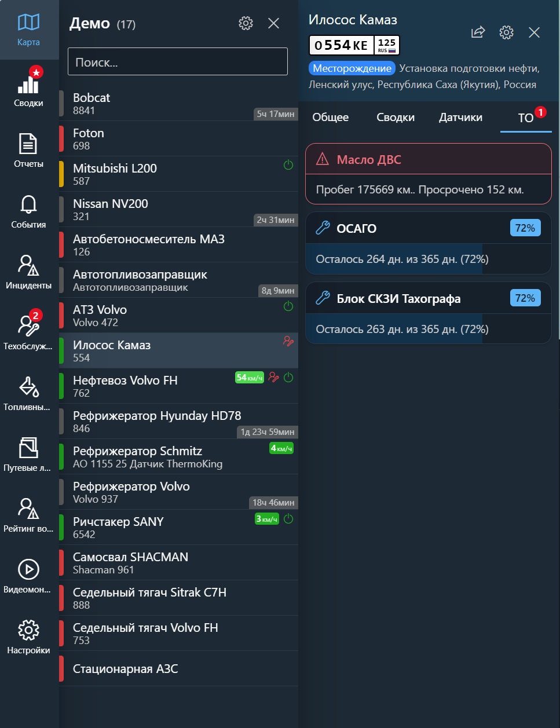Click ignition power icon on Mitsubishi L200
Image resolution: width=560 pixels, height=728 pixels.
[288, 165]
